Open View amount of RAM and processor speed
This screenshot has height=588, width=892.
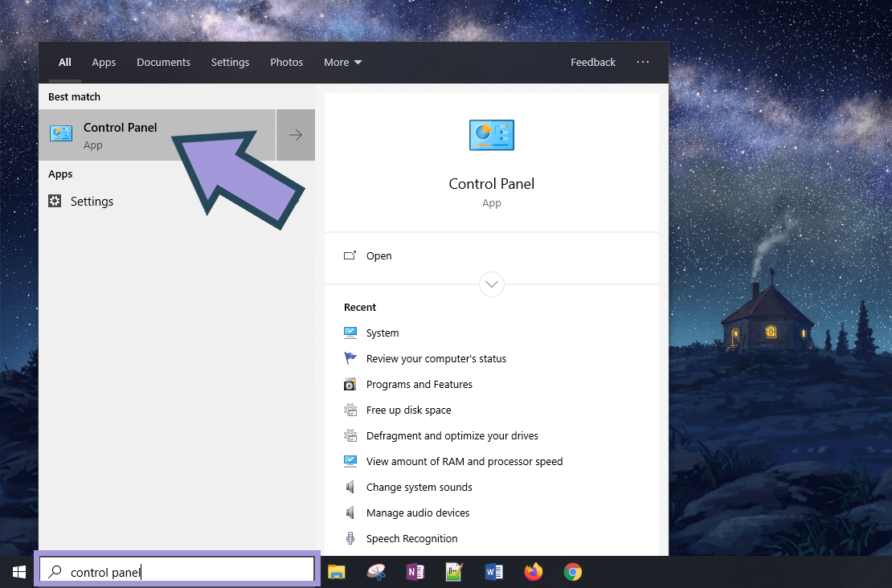point(464,461)
